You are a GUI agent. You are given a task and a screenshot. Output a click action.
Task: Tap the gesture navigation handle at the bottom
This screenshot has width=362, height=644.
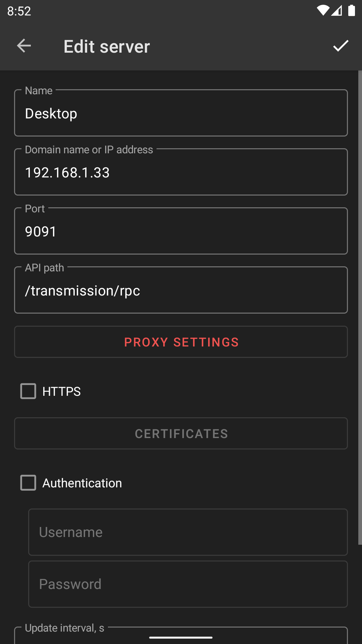click(181, 638)
